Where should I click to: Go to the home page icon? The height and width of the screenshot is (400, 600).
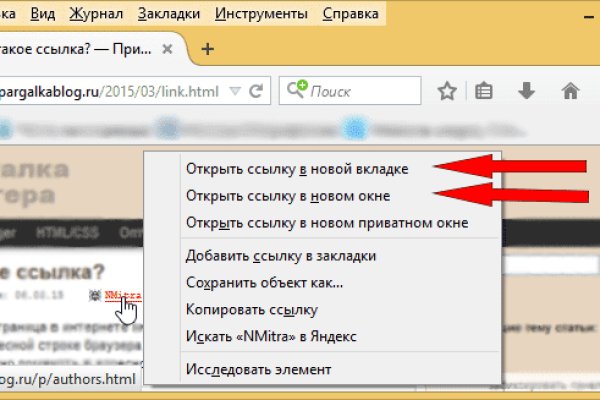pyautogui.click(x=571, y=91)
